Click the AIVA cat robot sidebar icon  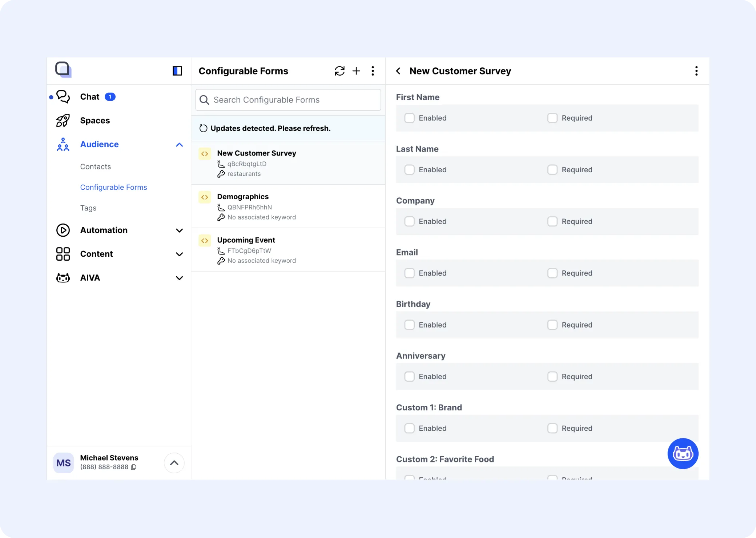click(63, 278)
